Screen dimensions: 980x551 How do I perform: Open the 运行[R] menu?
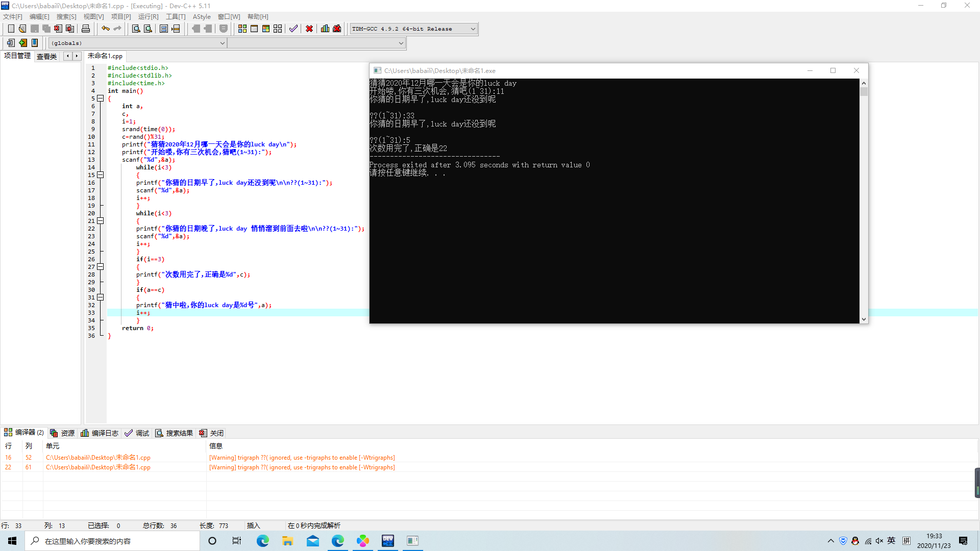[148, 17]
